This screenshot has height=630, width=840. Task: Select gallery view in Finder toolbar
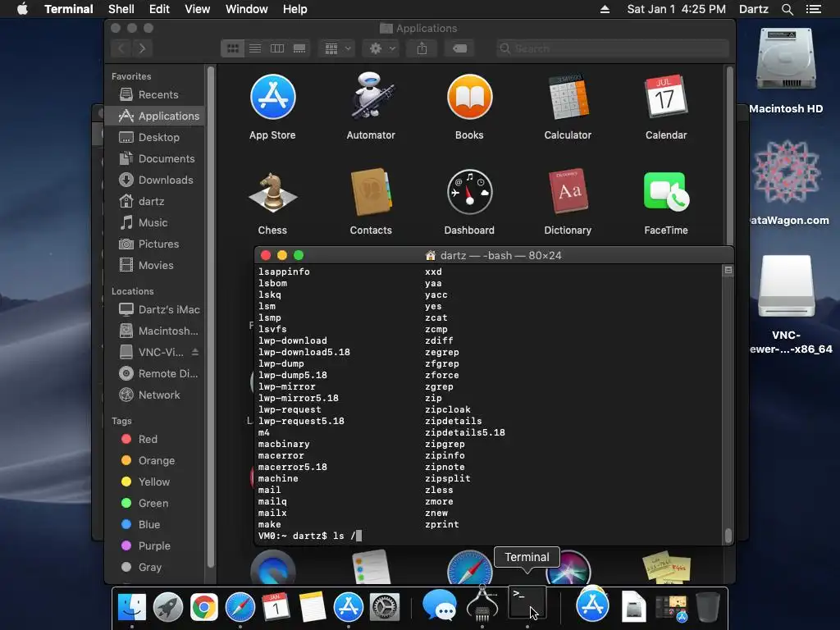[299, 48]
